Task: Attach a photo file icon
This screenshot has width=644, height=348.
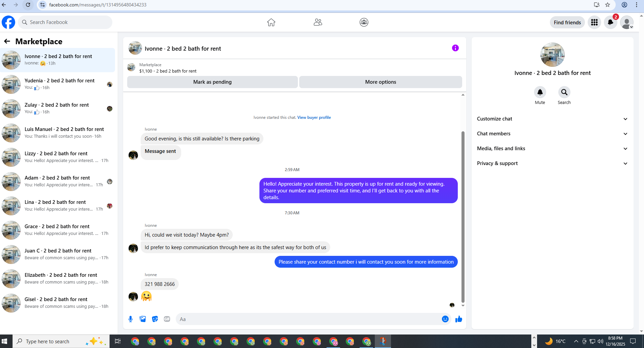Action: point(143,319)
